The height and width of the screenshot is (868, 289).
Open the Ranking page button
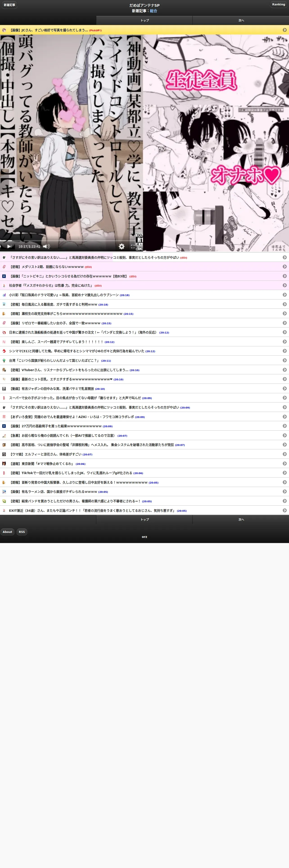click(278, 4)
